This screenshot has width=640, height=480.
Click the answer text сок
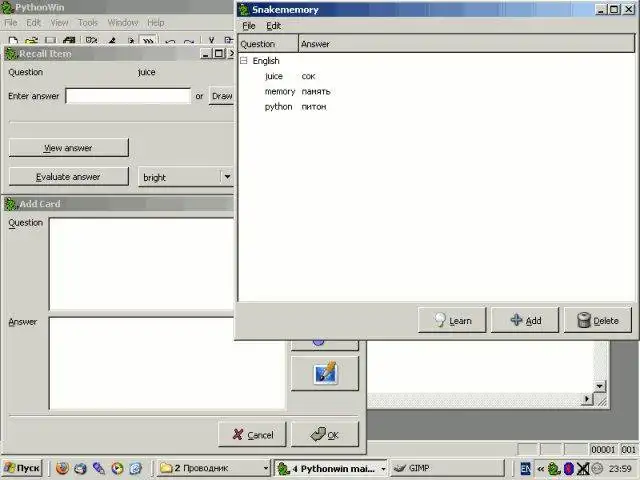[308, 76]
